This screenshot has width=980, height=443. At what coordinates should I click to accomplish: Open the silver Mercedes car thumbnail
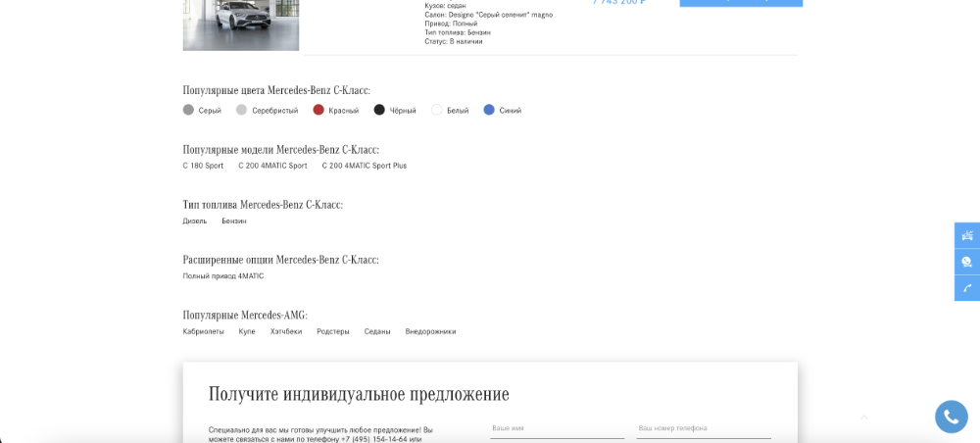coord(241,25)
